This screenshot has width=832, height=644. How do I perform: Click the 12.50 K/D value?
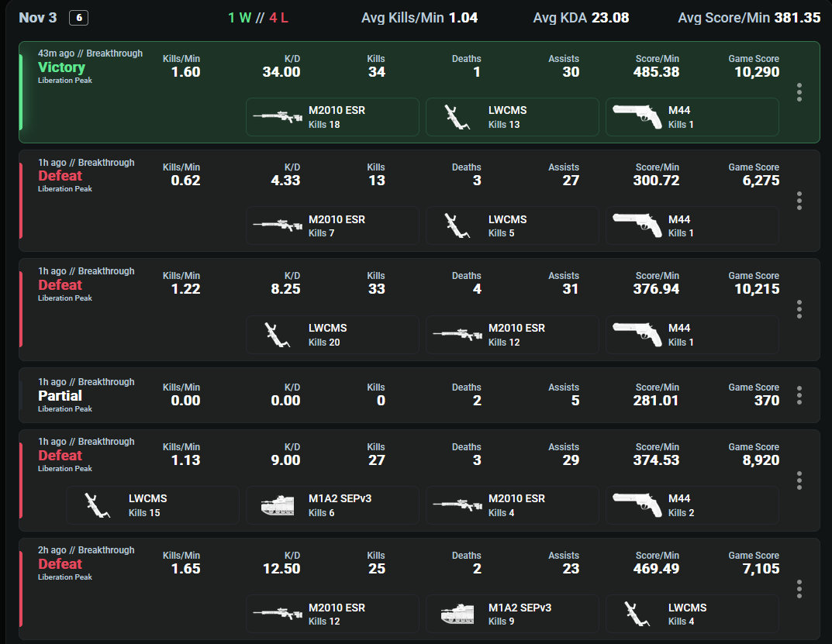[281, 569]
